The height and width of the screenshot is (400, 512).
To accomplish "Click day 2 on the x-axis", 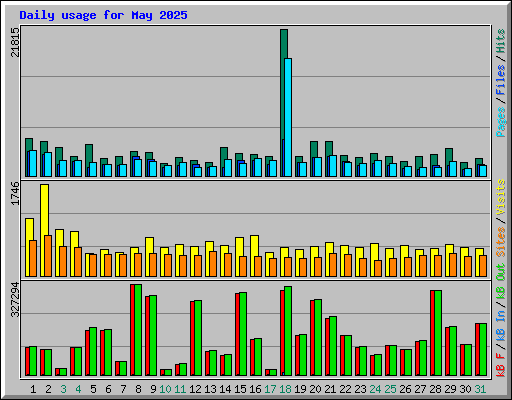I will 48,389.
